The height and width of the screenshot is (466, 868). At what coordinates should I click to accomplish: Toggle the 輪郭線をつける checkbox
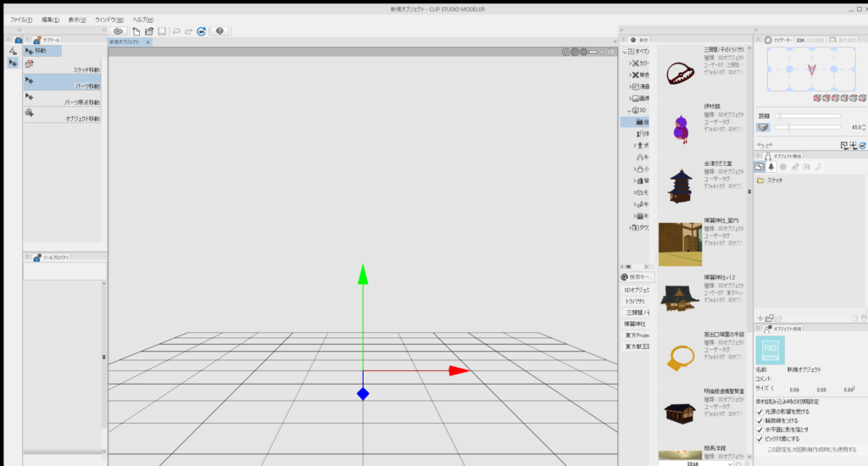[760, 420]
